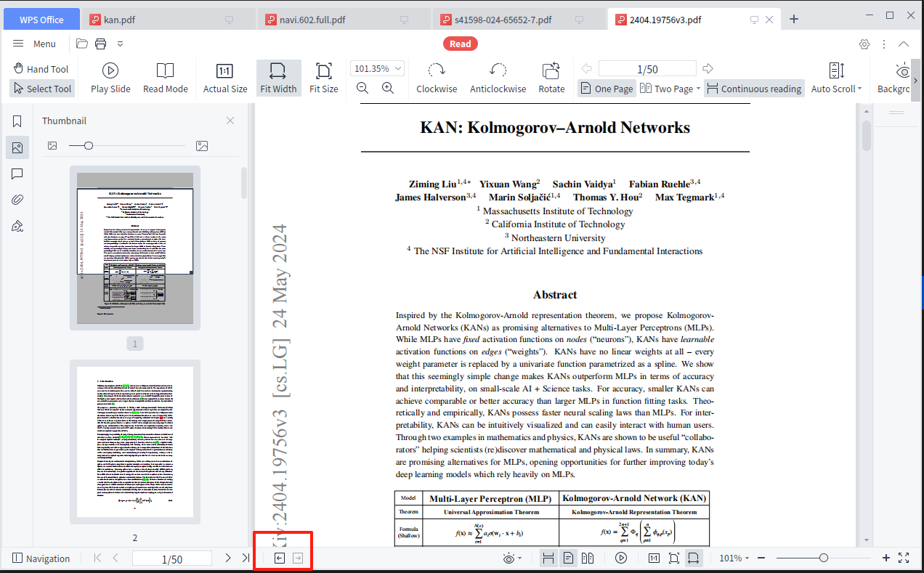
Task: Open the Thumbnail sidebar panel icon
Action: point(17,147)
